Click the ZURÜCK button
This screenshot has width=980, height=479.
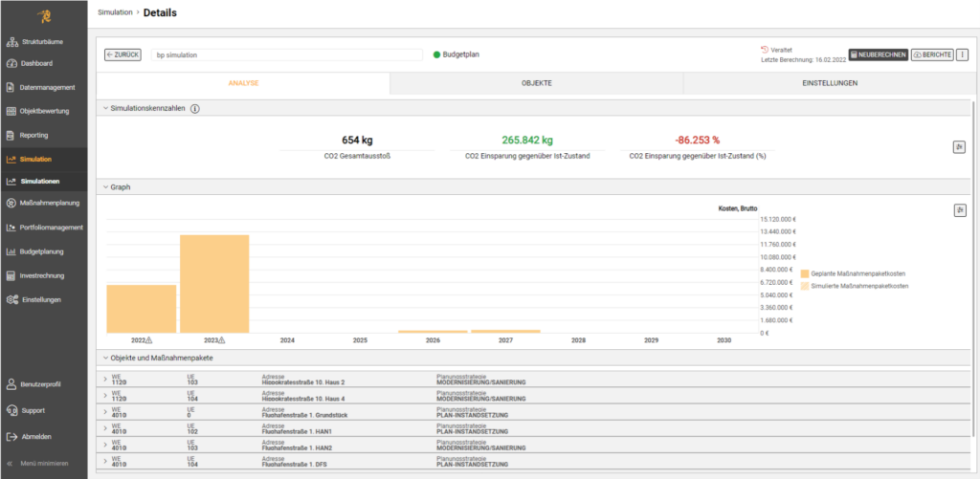tap(122, 54)
